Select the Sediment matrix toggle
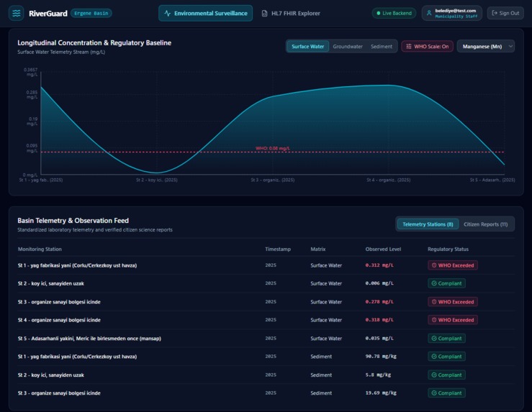Viewport: 532px width, 412px height. (382, 47)
